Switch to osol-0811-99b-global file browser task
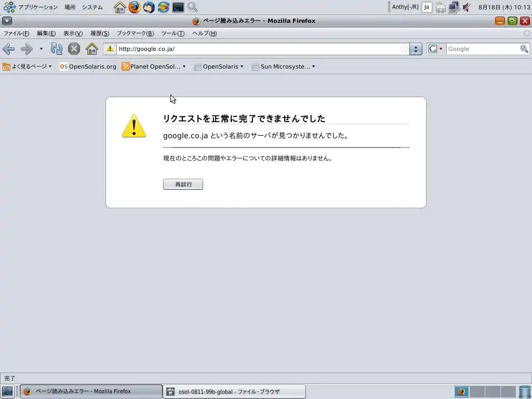This screenshot has width=532, height=399. coord(234,391)
